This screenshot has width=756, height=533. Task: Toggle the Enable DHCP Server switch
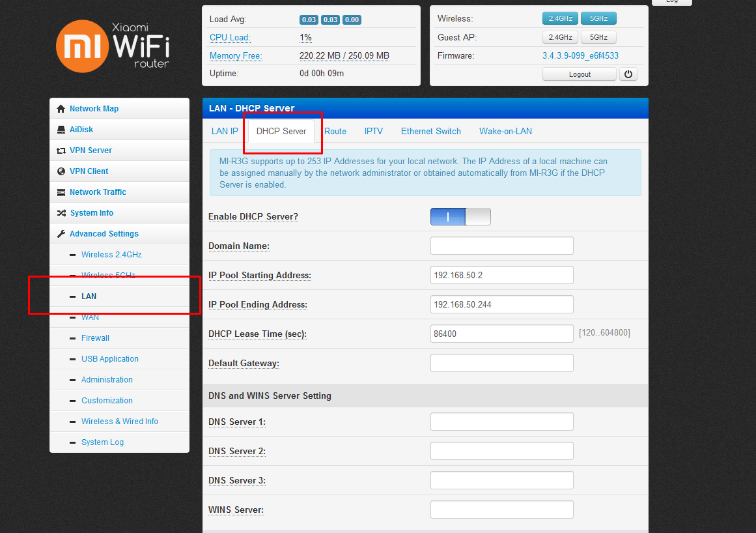click(460, 217)
